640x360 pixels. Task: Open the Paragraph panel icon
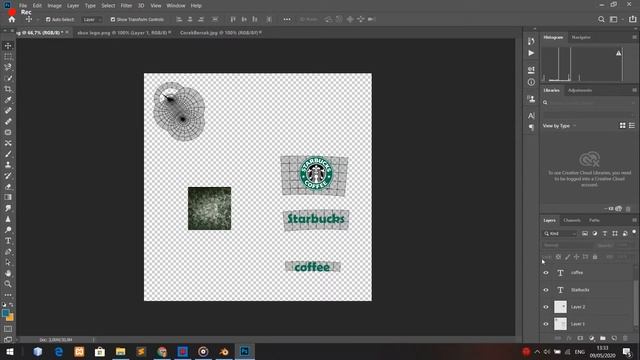click(531, 127)
